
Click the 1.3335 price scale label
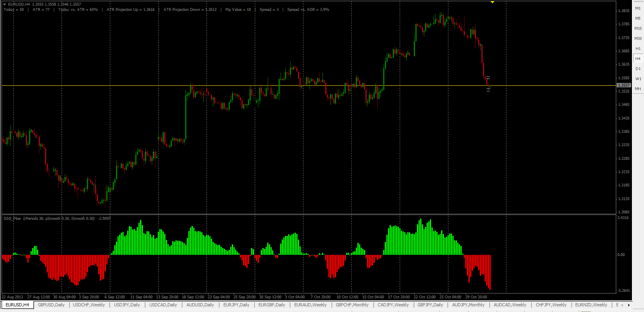[624, 145]
